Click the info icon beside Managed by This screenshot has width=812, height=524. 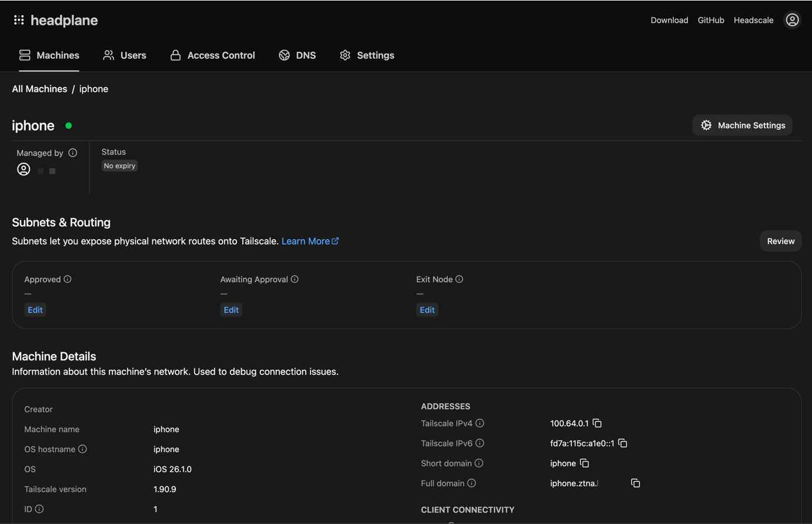coord(73,153)
